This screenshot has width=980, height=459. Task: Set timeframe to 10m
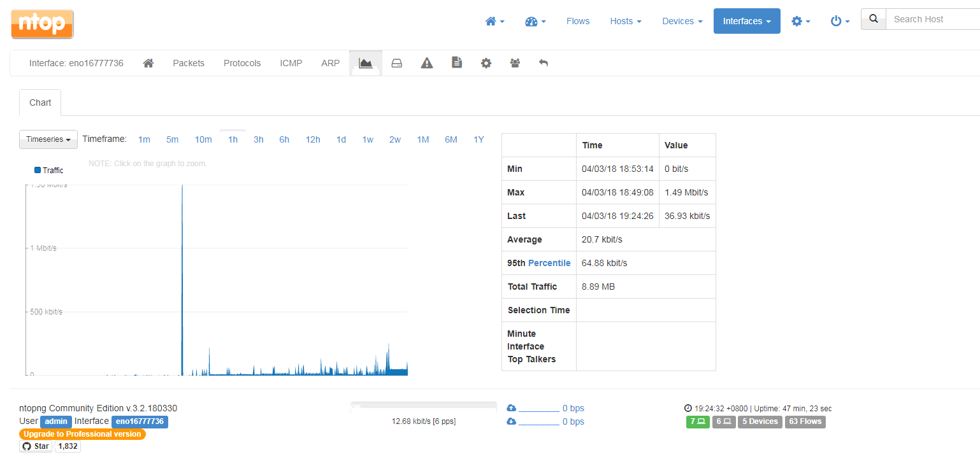click(203, 139)
